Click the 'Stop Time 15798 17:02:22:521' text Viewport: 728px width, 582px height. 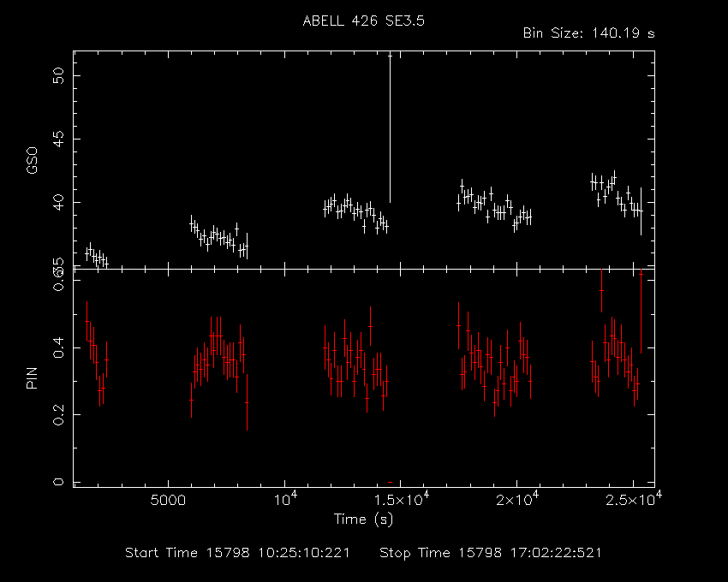point(490,553)
